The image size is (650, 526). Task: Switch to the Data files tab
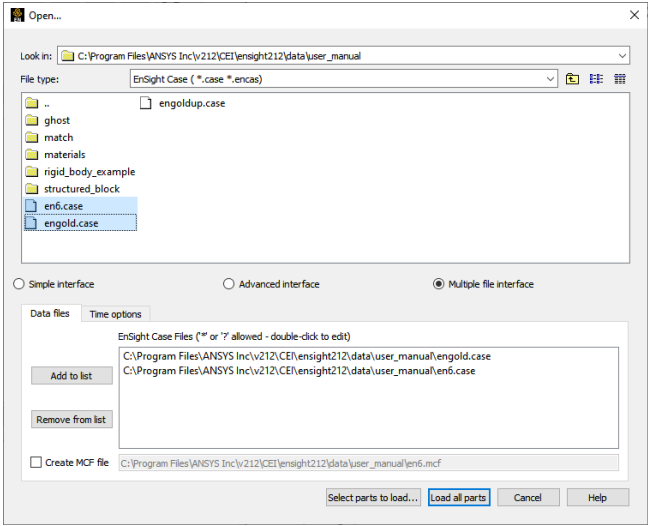(x=50, y=313)
